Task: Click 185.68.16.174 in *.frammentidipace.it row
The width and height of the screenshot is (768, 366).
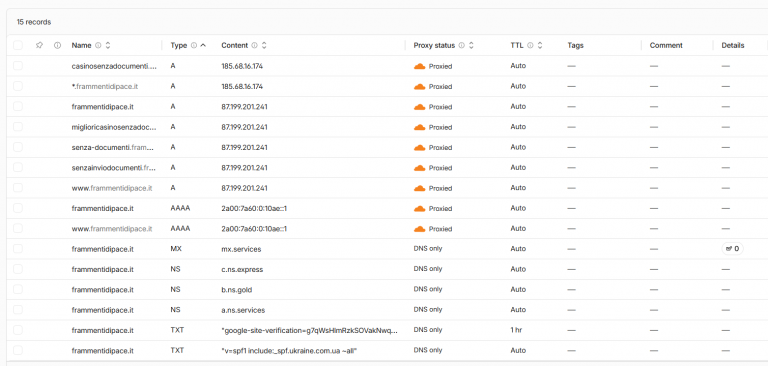Action: click(x=242, y=86)
